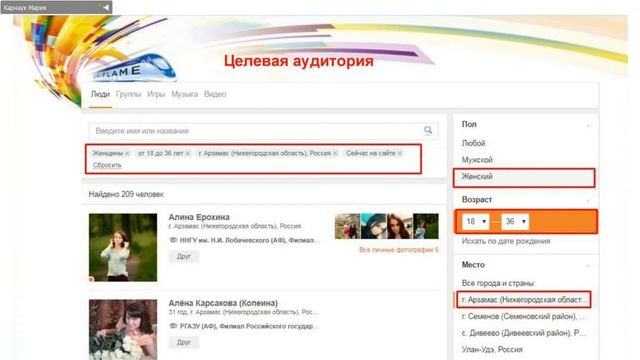This screenshot has width=640, height=360.
Task: Select с. Дивеево location option
Action: pyautogui.click(x=524, y=333)
